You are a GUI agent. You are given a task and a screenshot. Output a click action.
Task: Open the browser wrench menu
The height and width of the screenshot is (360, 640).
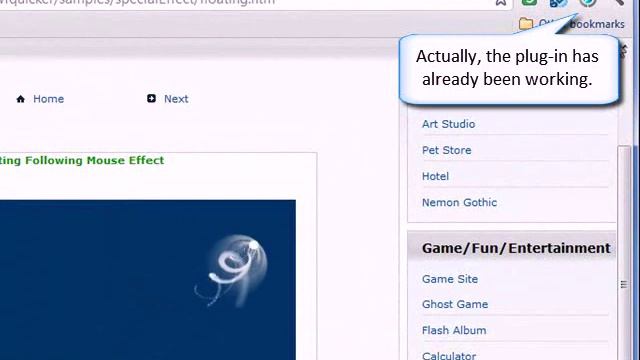(619, 2)
